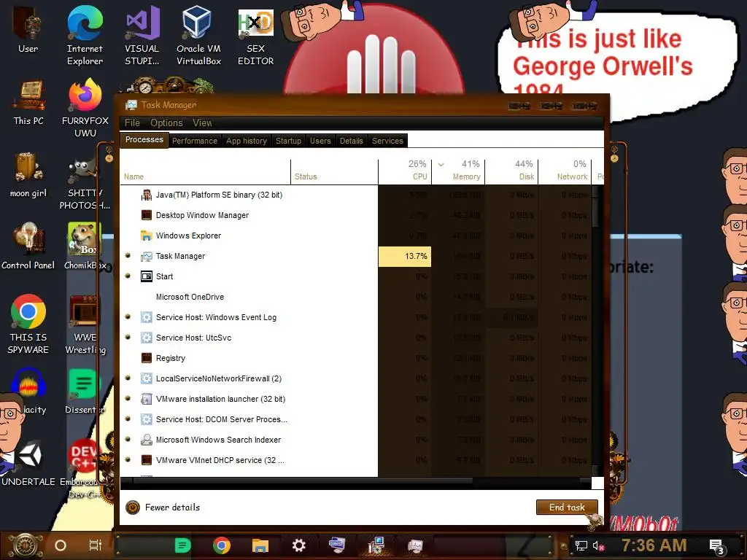This screenshot has width=747, height=560.
Task: Click the End task button
Action: [566, 507]
